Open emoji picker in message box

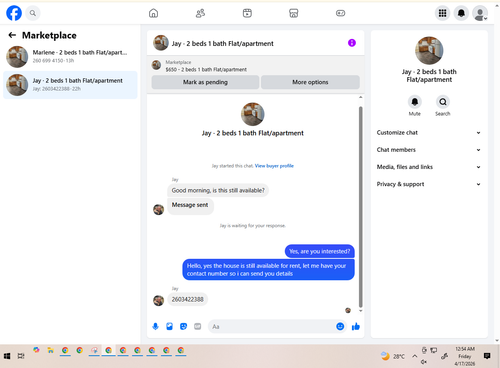[340, 326]
